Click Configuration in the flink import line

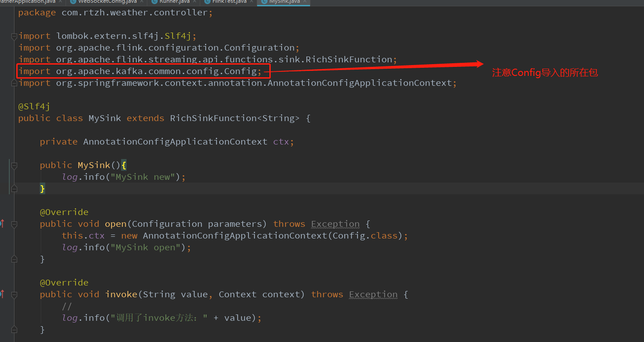coord(259,48)
